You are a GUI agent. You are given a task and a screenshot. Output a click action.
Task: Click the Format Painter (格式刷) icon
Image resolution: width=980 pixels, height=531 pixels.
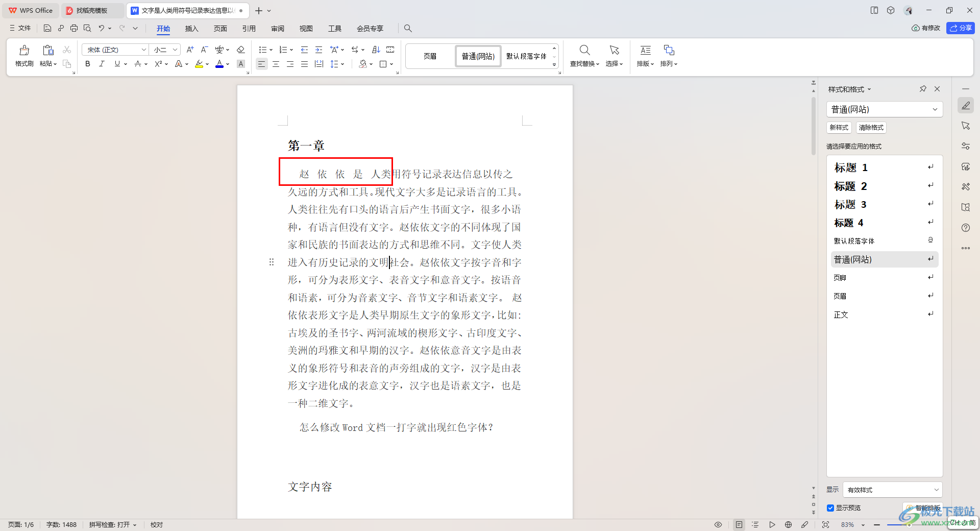[24, 50]
